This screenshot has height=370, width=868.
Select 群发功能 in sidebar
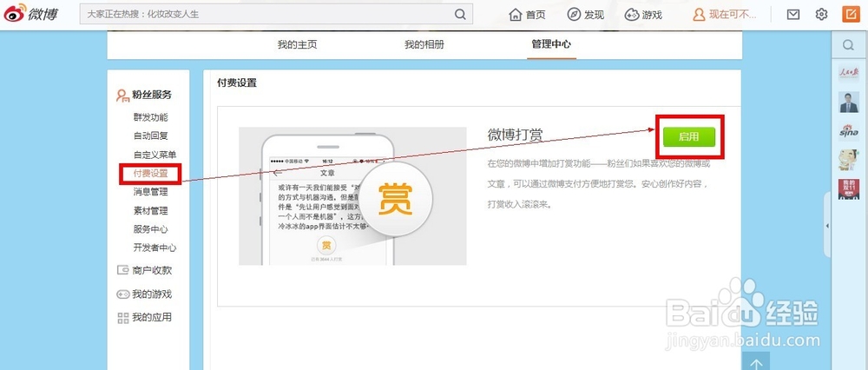pos(150,117)
